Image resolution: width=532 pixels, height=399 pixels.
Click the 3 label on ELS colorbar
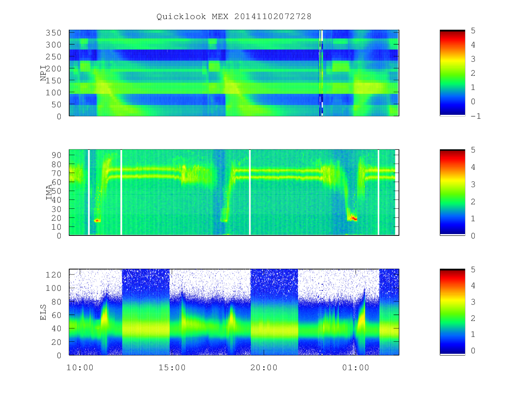click(473, 302)
